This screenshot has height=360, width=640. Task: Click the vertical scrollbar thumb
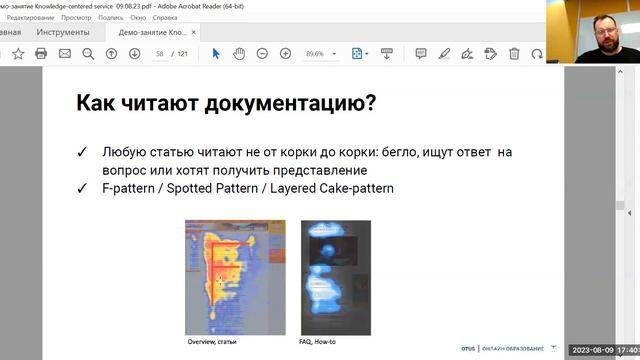point(620,205)
